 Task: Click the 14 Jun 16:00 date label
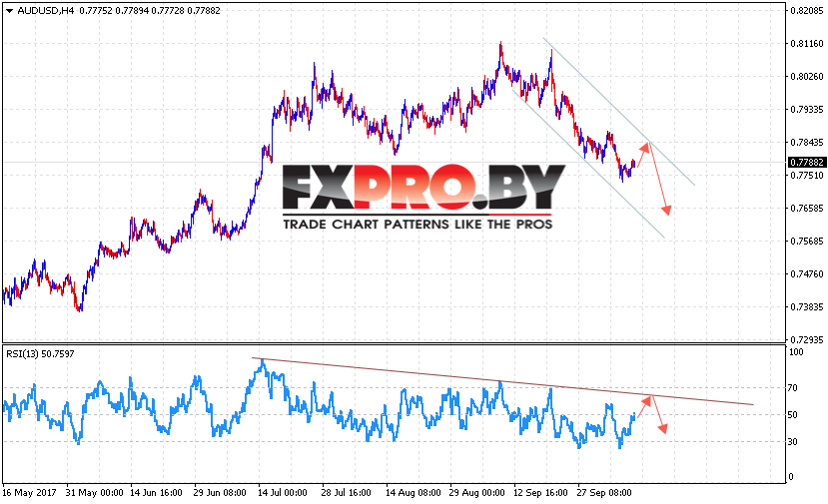tap(156, 493)
